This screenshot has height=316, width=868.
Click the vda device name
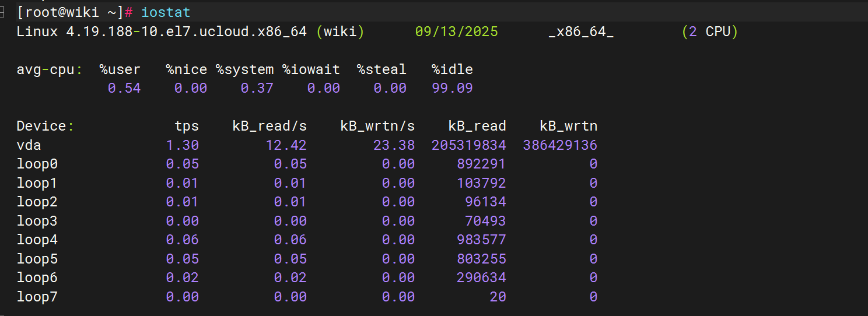click(x=29, y=145)
